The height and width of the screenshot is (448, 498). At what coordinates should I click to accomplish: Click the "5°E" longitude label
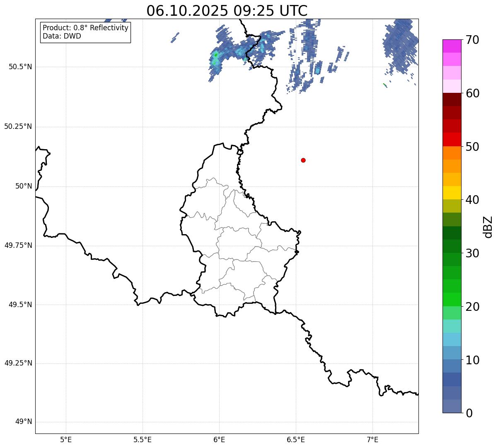66,439
